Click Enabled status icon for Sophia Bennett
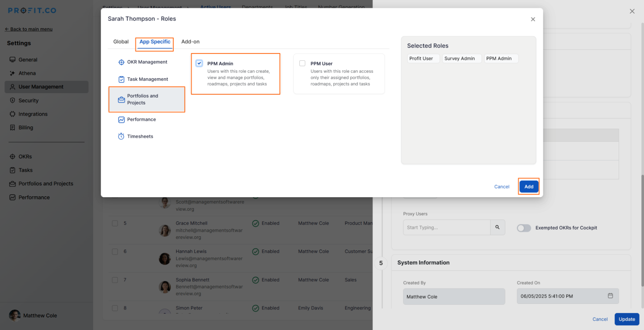Screen dimensions: 644x330 [255, 280]
